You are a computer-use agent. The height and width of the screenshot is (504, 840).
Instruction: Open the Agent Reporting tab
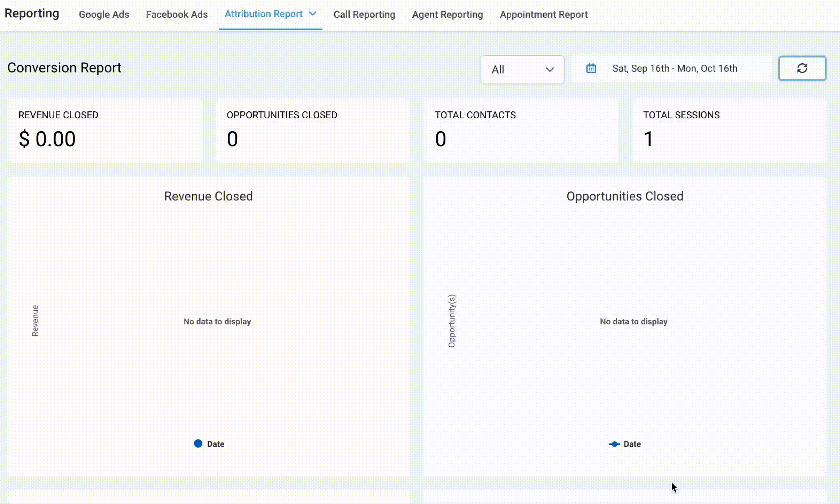point(447,14)
